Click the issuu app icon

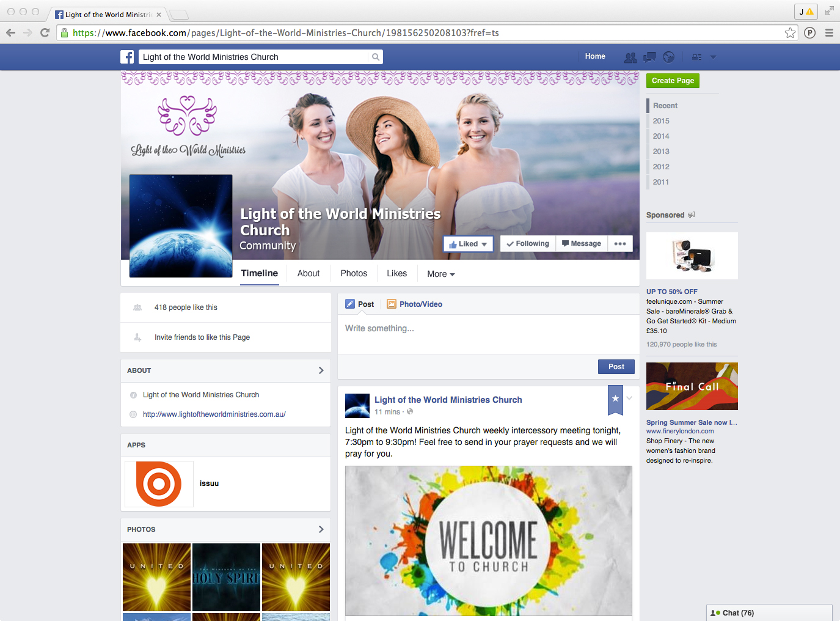click(159, 483)
